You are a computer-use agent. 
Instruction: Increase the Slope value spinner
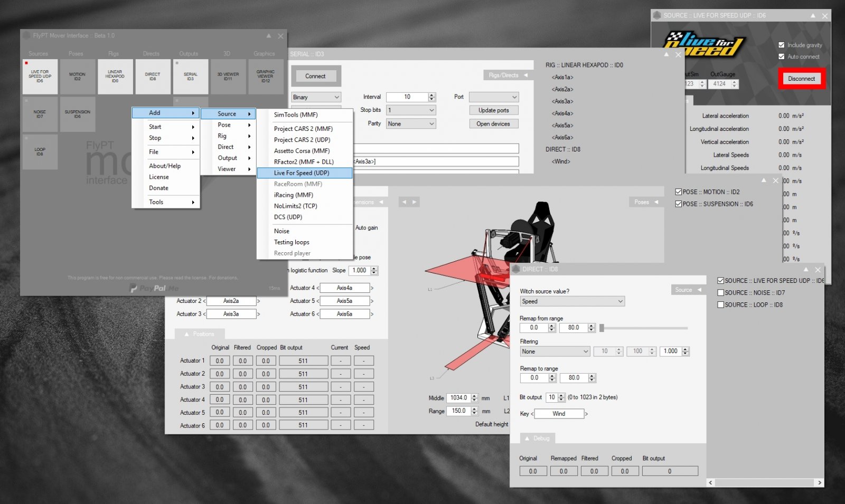click(x=374, y=269)
